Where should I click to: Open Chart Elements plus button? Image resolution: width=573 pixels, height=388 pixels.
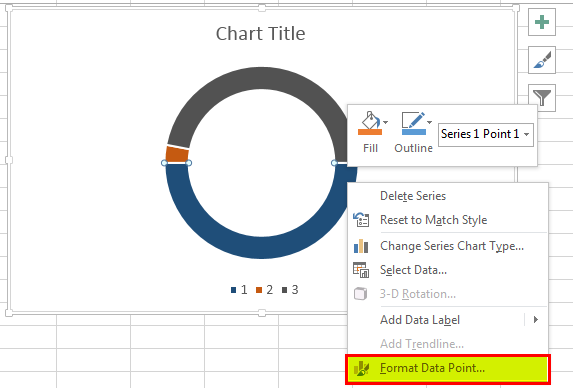[542, 22]
